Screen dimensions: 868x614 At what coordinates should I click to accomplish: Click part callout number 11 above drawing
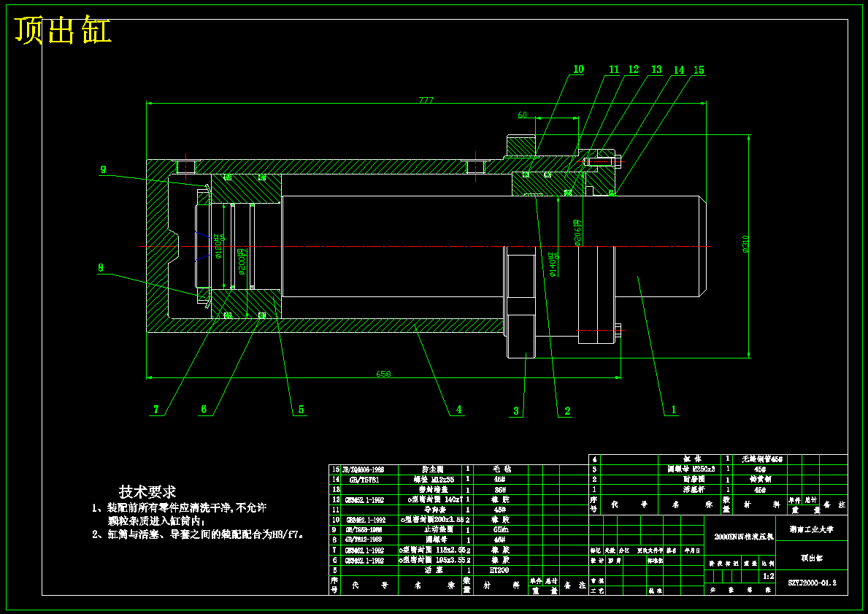pos(614,69)
